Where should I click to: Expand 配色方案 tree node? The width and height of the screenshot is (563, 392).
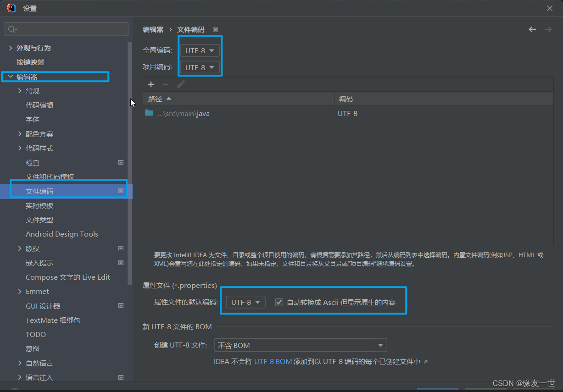(x=20, y=134)
